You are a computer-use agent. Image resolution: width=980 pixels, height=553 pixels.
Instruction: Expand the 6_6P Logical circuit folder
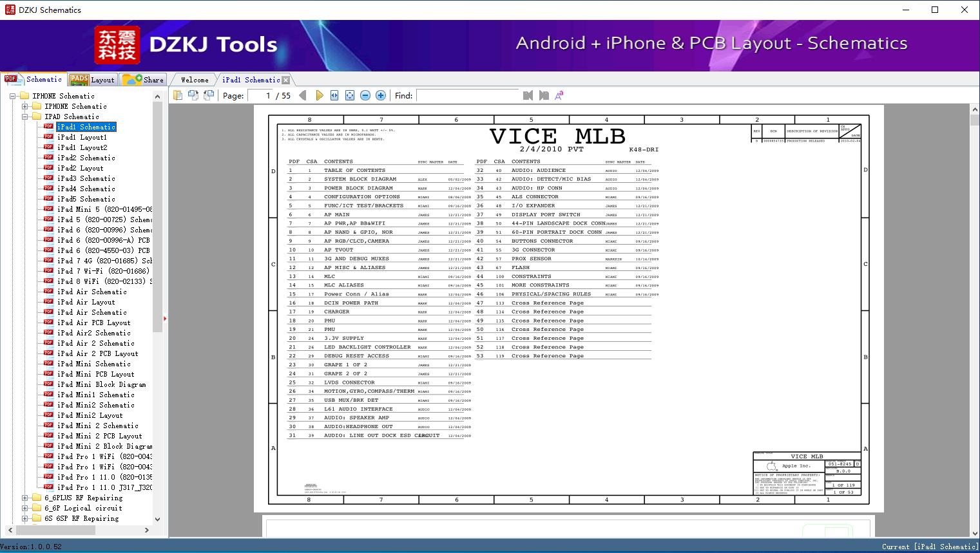pos(25,508)
